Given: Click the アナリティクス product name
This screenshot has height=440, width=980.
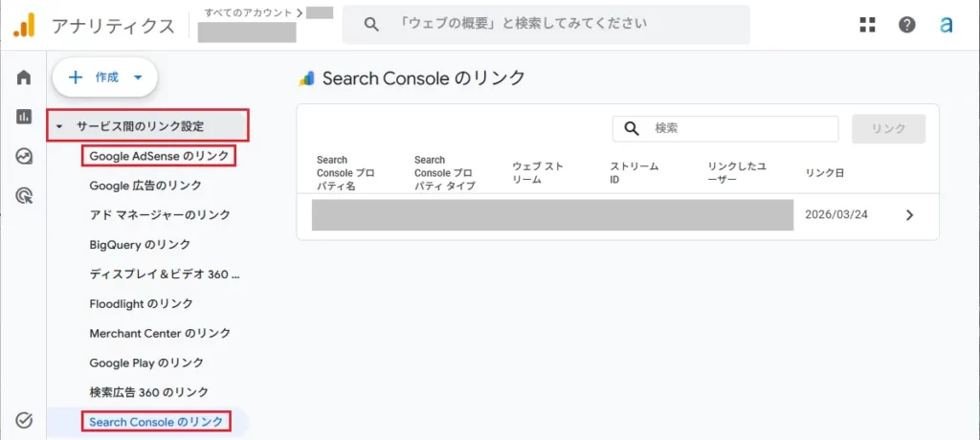Looking at the screenshot, I should (113, 26).
